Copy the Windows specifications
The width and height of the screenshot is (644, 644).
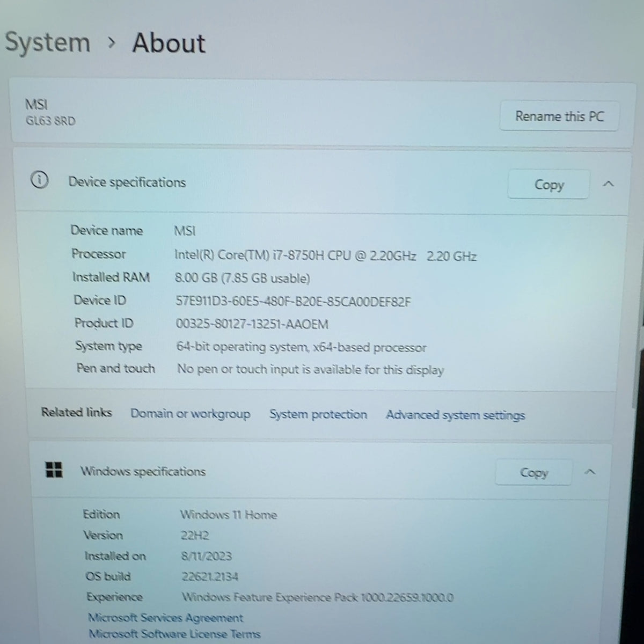(533, 473)
